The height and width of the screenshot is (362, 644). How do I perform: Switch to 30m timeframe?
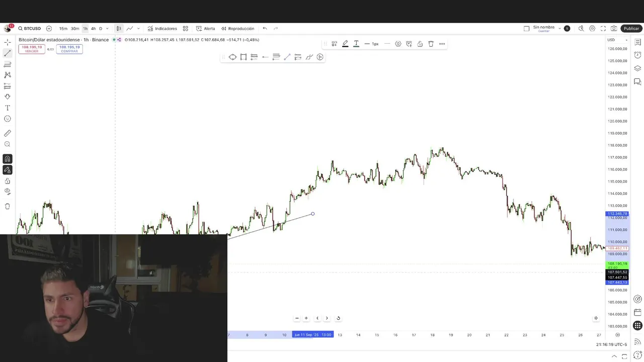click(74, 29)
